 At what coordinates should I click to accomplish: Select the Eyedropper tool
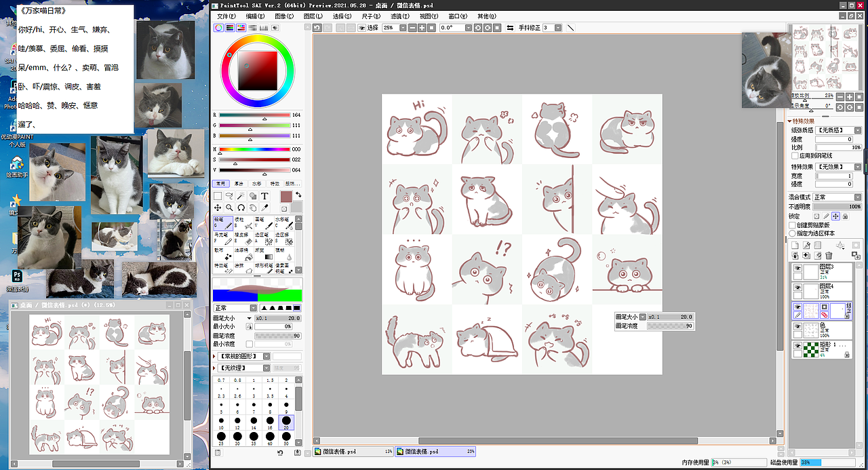(264, 208)
